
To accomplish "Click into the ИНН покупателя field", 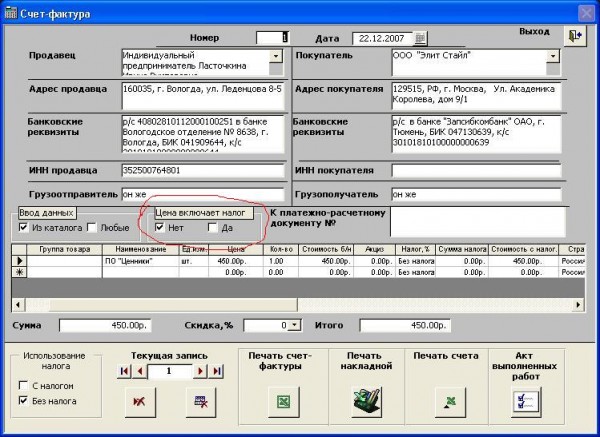I will (x=475, y=170).
